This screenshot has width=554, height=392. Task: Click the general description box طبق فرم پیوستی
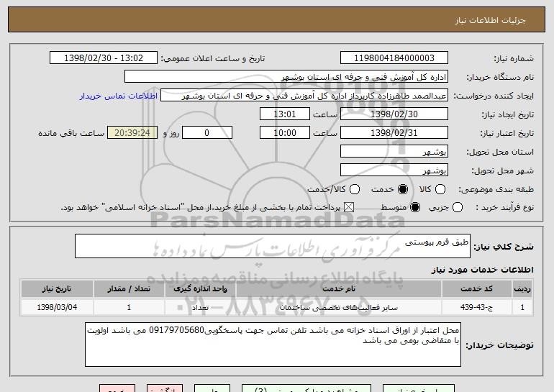273,246
